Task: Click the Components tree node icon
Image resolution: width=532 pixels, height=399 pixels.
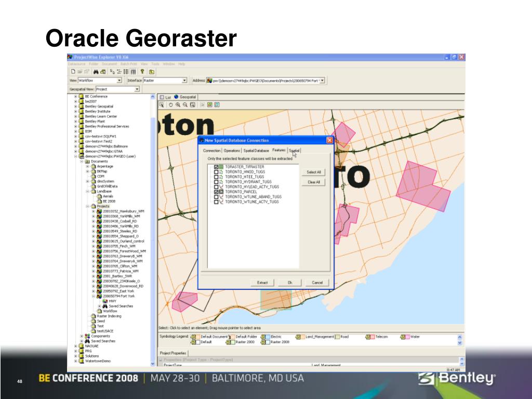Action: point(87,336)
